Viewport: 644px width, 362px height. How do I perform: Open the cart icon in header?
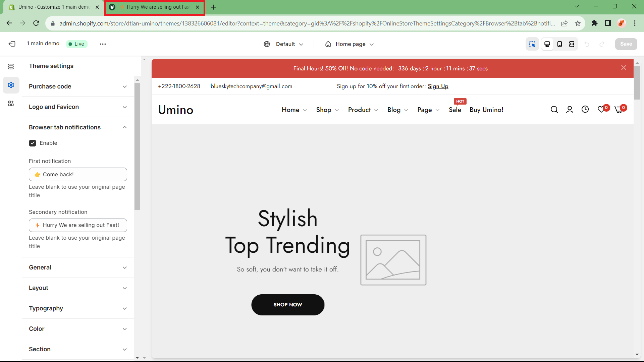(x=619, y=110)
